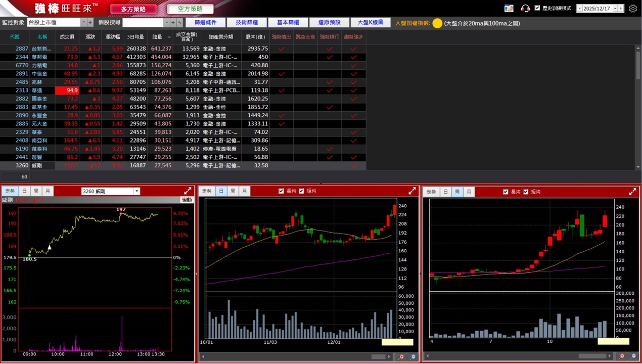Image resolution: width=642 pixels, height=364 pixels.
Task: Click the 變動 button in intraday chart
Action: tap(187, 200)
